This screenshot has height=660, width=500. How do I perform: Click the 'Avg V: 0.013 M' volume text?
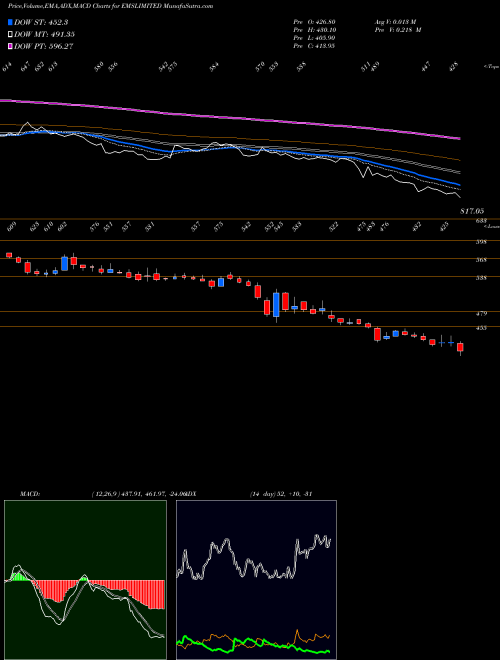397,21
